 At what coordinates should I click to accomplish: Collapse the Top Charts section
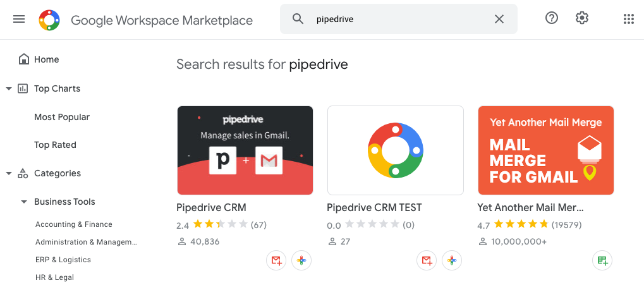pos(9,88)
